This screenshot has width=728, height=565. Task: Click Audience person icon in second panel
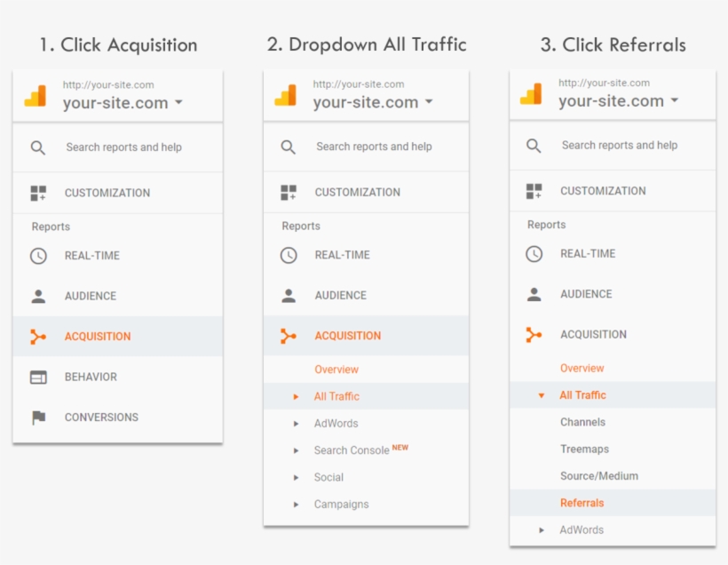289,296
